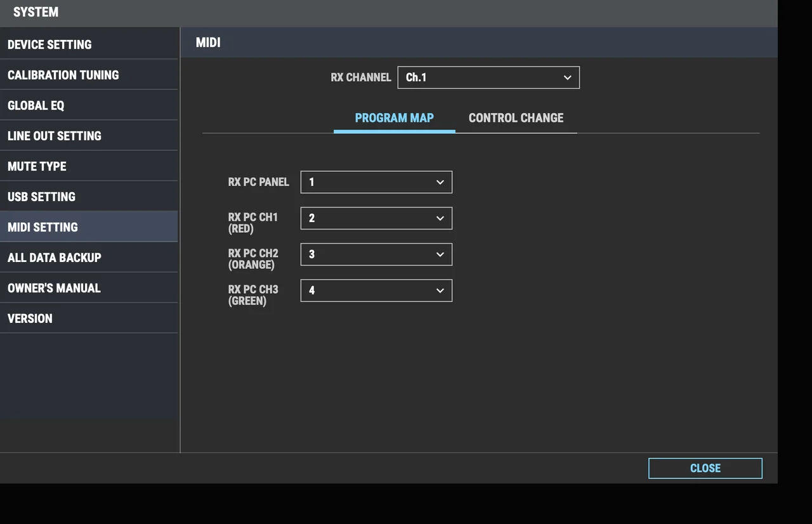Open DEVICE SETTING in the sidebar

pyautogui.click(x=89, y=44)
